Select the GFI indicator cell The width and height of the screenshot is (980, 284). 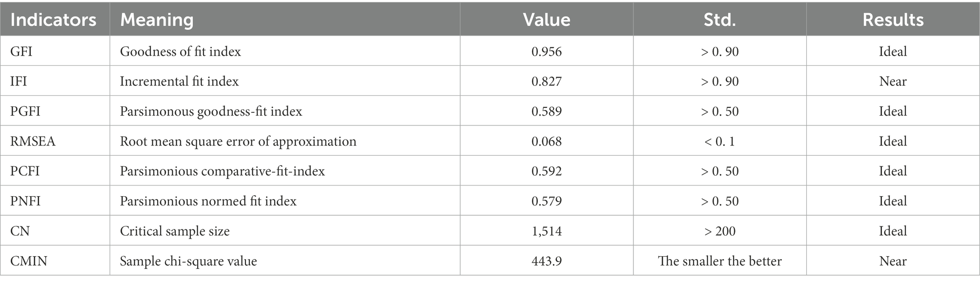[21, 52]
